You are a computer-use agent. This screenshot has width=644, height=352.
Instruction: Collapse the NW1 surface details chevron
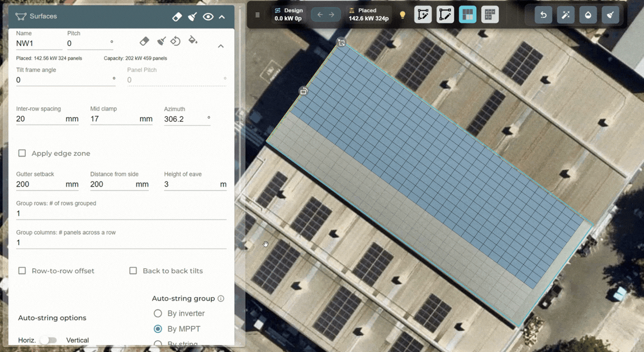click(221, 46)
